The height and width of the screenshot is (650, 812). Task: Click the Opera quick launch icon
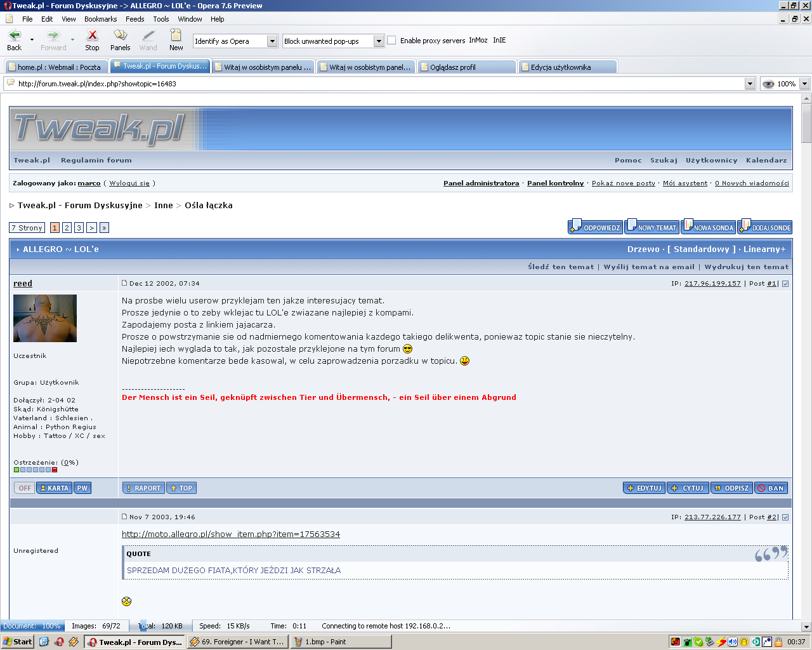pos(59,642)
